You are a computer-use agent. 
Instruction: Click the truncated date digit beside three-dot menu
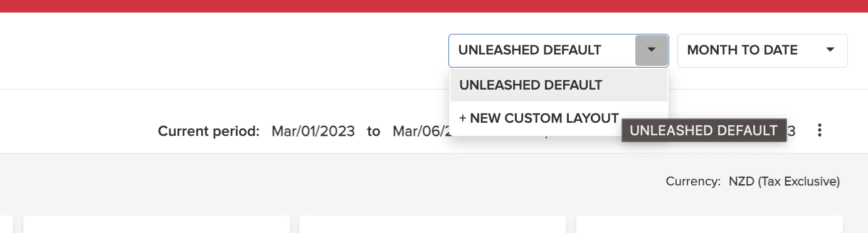pyautogui.click(x=791, y=132)
